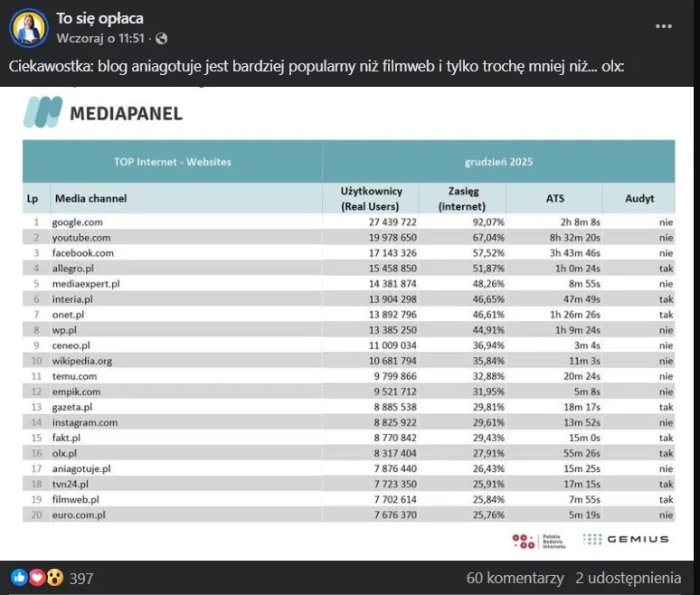700x595 pixels.
Task: View the 2 udostępnienia shares
Action: [628, 578]
